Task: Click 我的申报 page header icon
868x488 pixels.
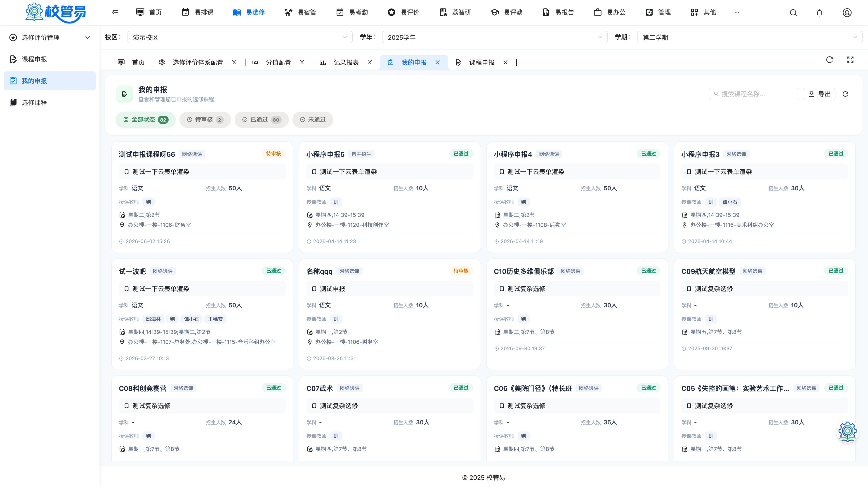Action: 124,94
